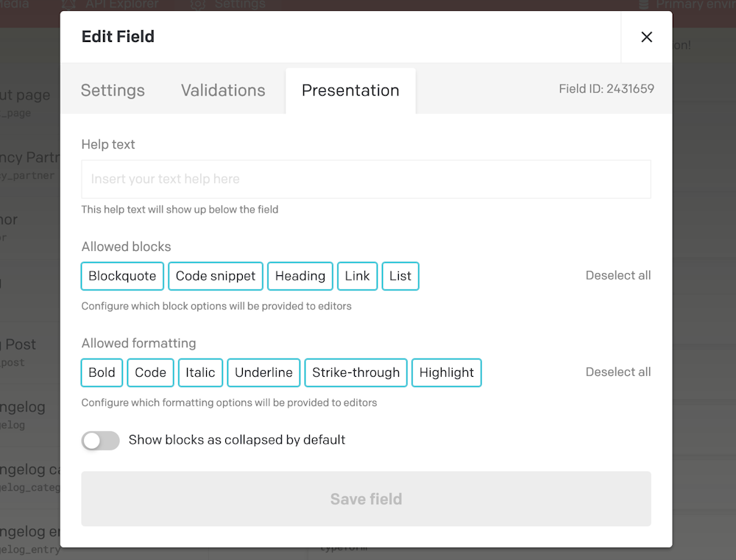
Task: Deselect all allowed blocks
Action: [x=618, y=275]
